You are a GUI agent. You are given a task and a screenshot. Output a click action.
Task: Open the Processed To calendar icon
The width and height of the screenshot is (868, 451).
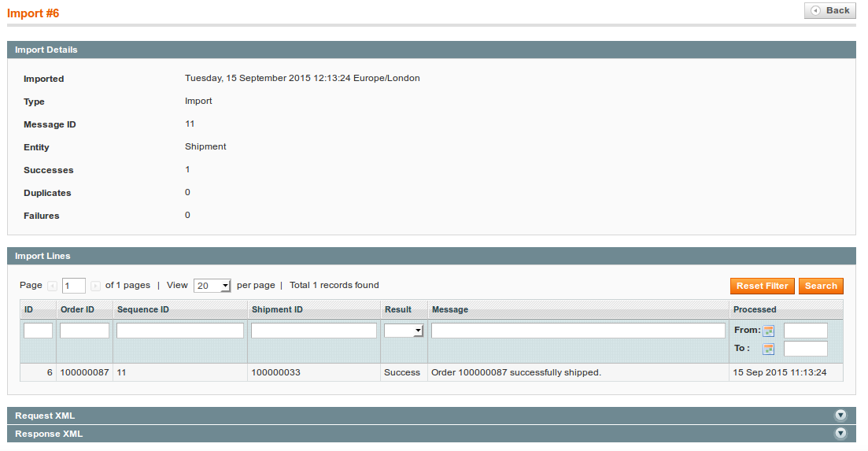(768, 349)
